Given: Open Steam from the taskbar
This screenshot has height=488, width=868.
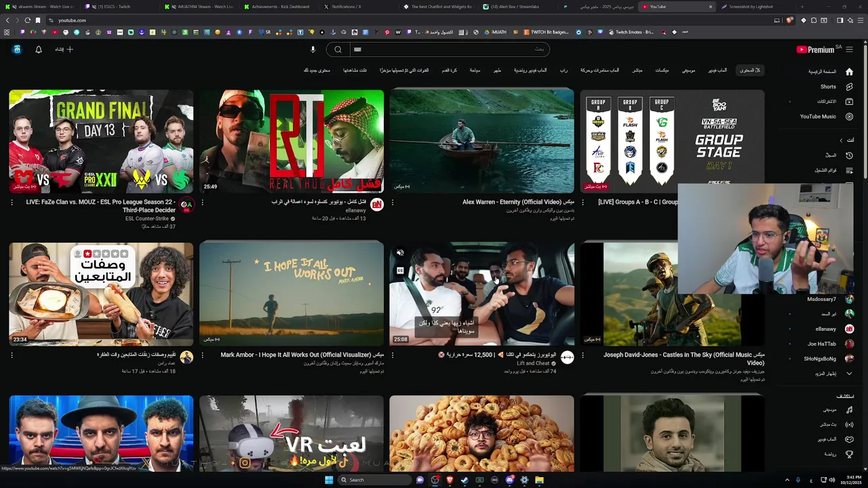Looking at the screenshot, I should (465, 480).
